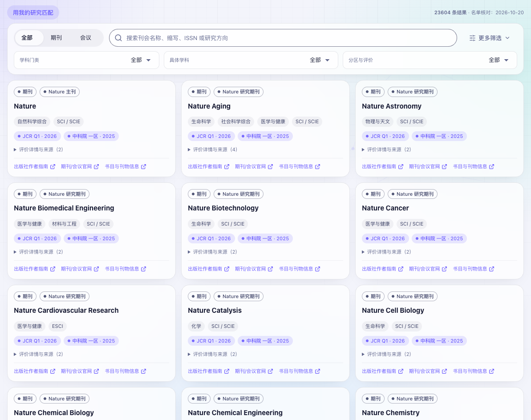Click the 物理与天文 tag on Nature Astronomy
The width and height of the screenshot is (531, 420).
[377, 121]
